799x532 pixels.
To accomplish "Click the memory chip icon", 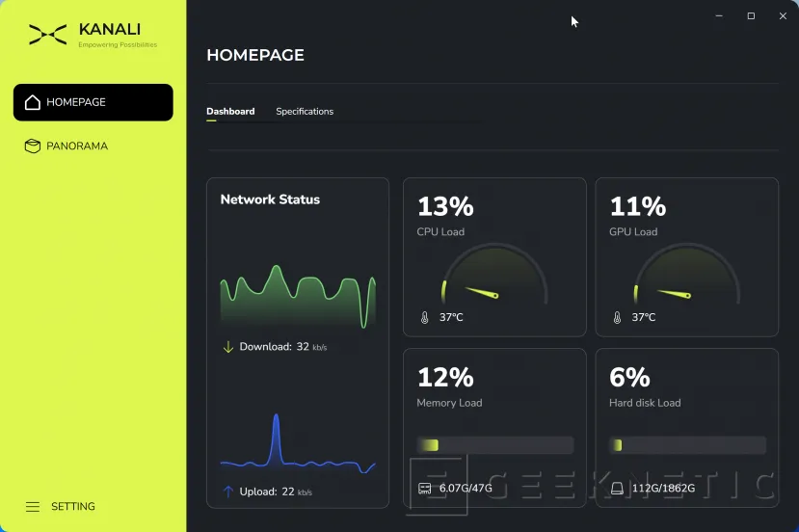I will point(425,489).
